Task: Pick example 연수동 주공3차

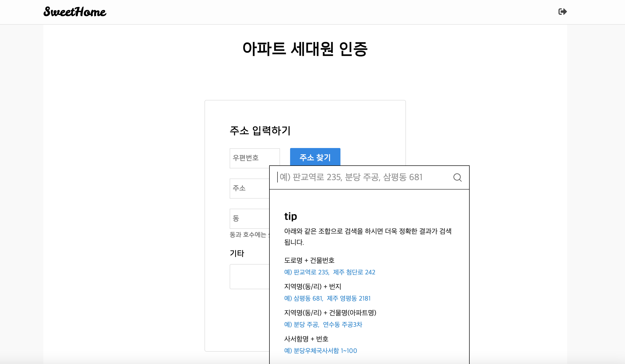Action: point(342,324)
